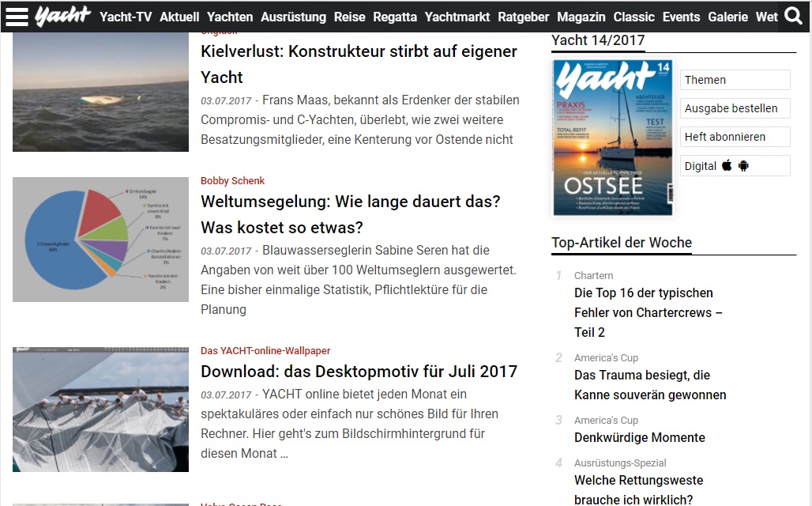
Task: Open Aktuell menu item
Action: coord(179,17)
